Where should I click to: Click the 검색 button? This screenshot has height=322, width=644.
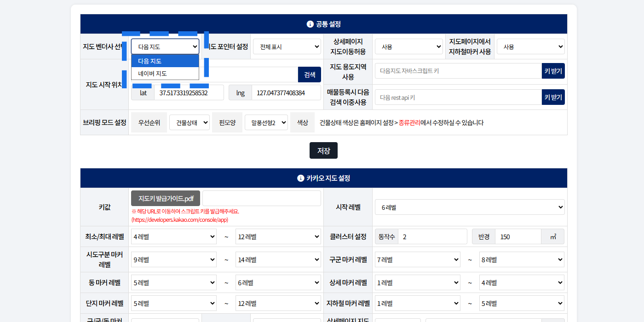[310, 75]
